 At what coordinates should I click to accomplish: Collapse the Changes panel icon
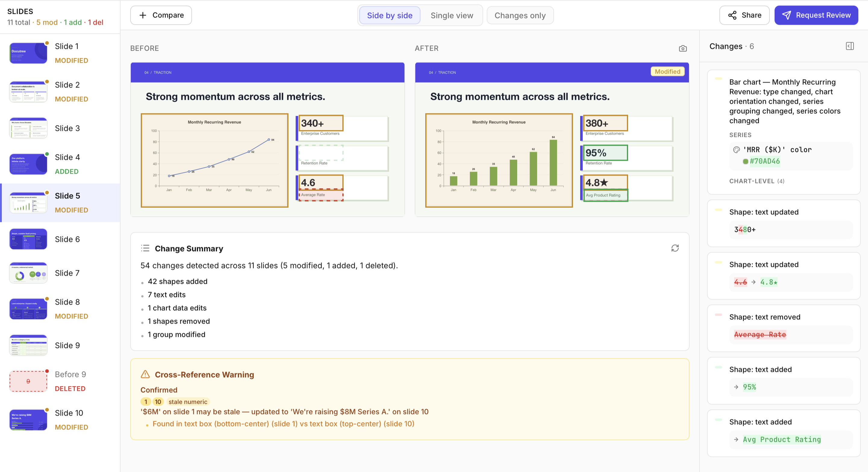850,46
